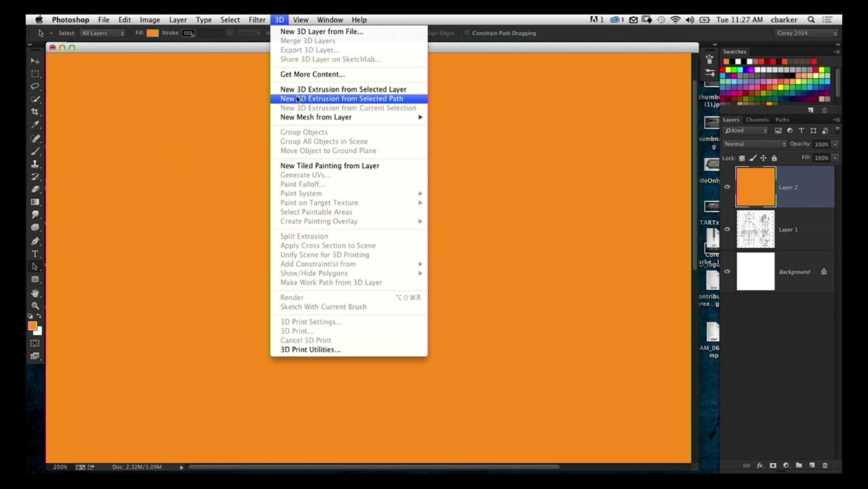Open the blend mode Normal dropdown
Viewport: 868px width, 489px height.
pyautogui.click(x=754, y=144)
